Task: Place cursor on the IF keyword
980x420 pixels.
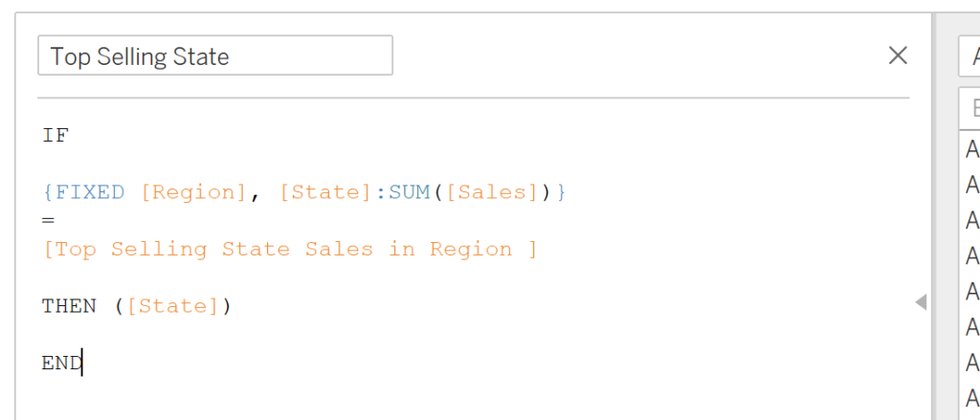Action: tap(56, 136)
